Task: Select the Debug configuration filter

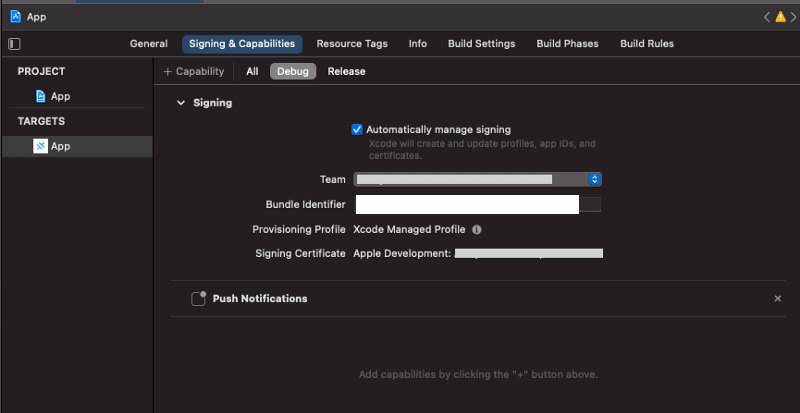Action: (293, 71)
